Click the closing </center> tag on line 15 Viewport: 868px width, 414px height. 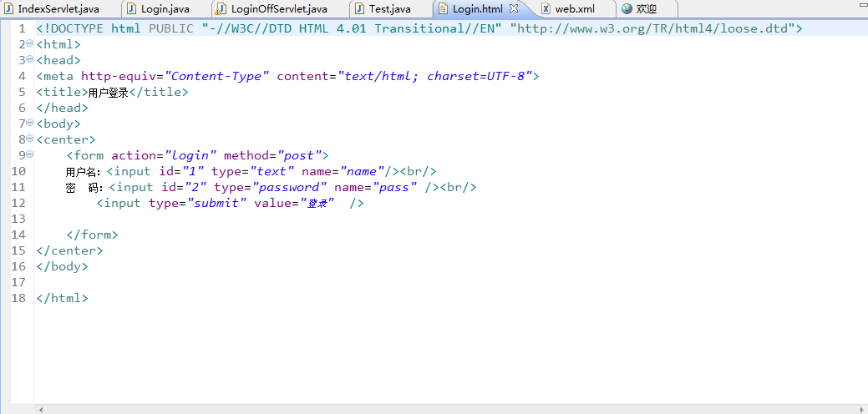(x=69, y=251)
